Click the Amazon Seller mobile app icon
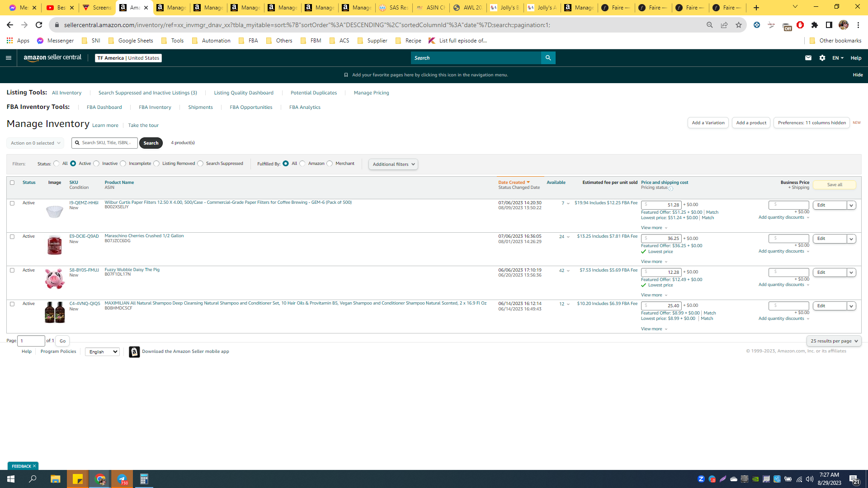 (x=134, y=352)
